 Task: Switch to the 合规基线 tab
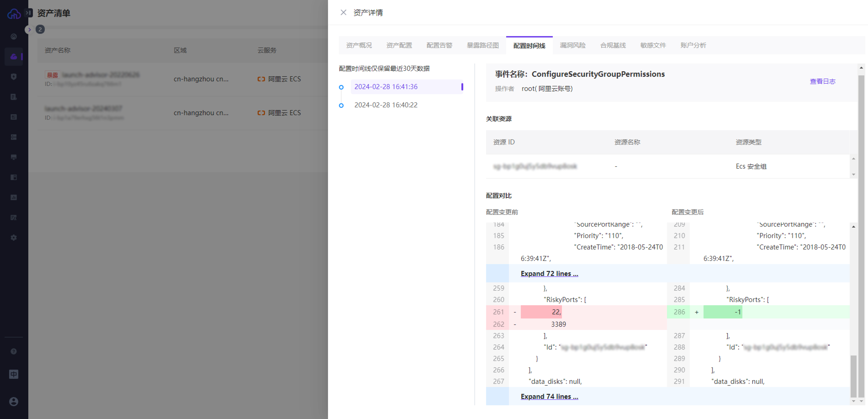613,46
